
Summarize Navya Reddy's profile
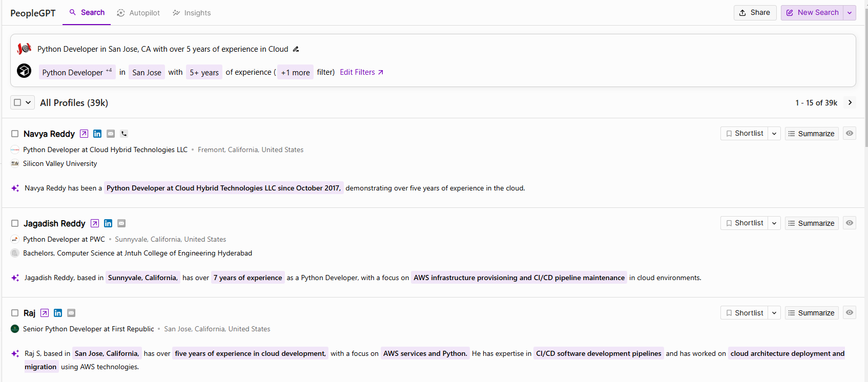pyautogui.click(x=812, y=134)
